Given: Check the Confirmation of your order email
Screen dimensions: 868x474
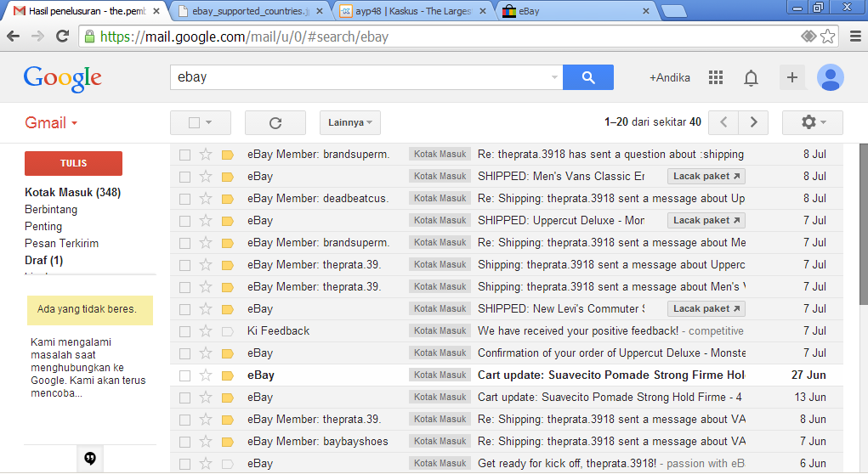Looking at the screenshot, I should pyautogui.click(x=184, y=354).
